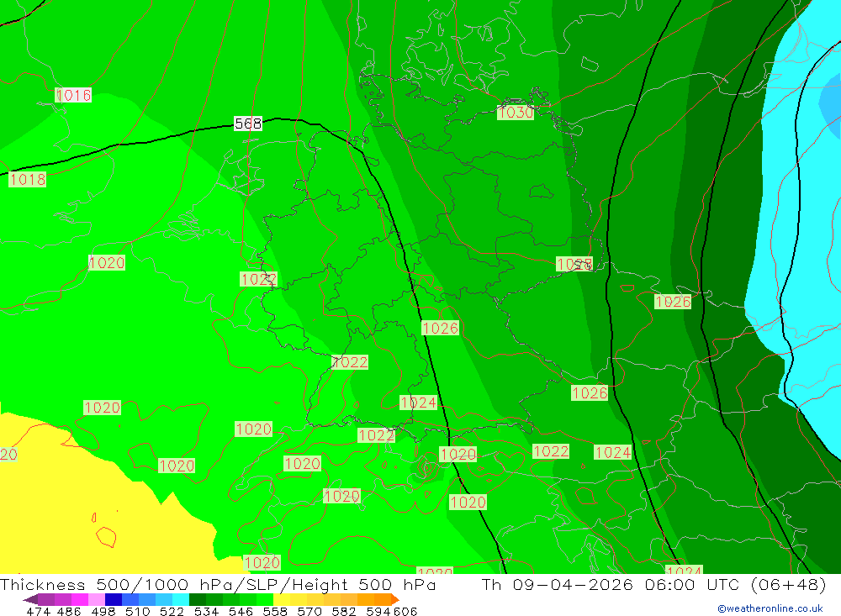Pick the darkest green legend swatch

coord(198,599)
